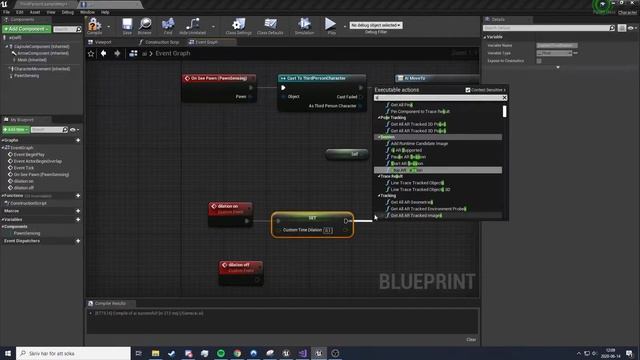This screenshot has height=360, width=640.
Task: Click Clear in Compiler Results
Action: (471, 340)
